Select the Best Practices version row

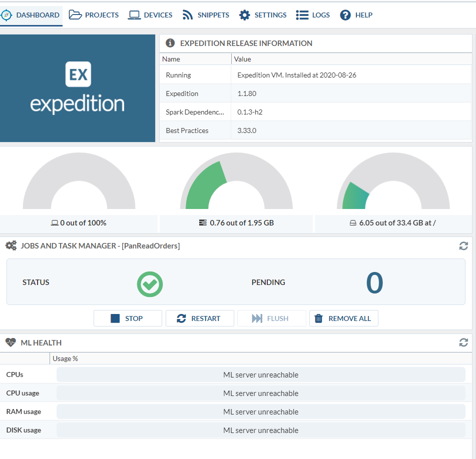(315, 130)
